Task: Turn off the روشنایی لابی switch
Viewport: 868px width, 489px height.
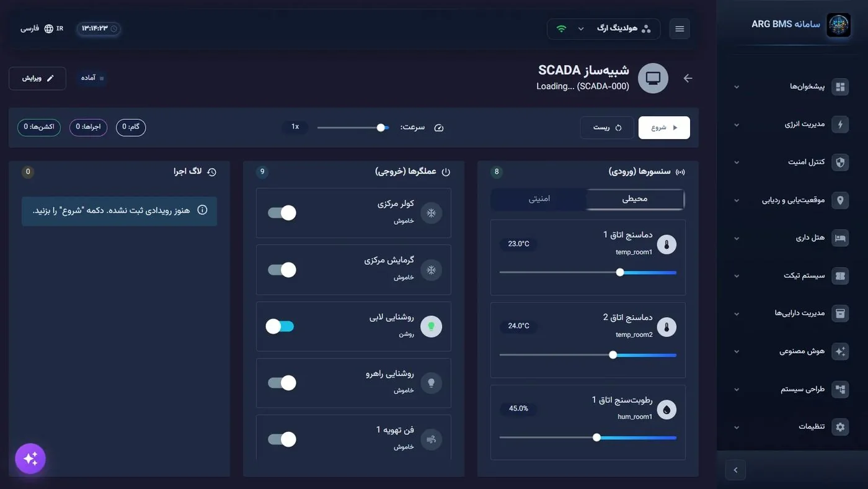Action: coord(280,326)
